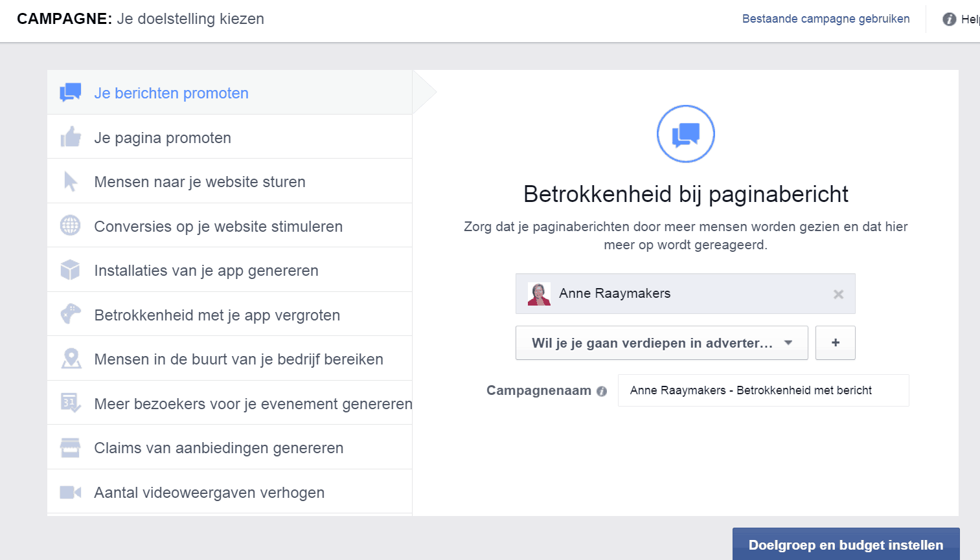Open the 'Wil je je gaan verdiepen' post dropdown
Viewport: 980px width, 560px height.
662,343
